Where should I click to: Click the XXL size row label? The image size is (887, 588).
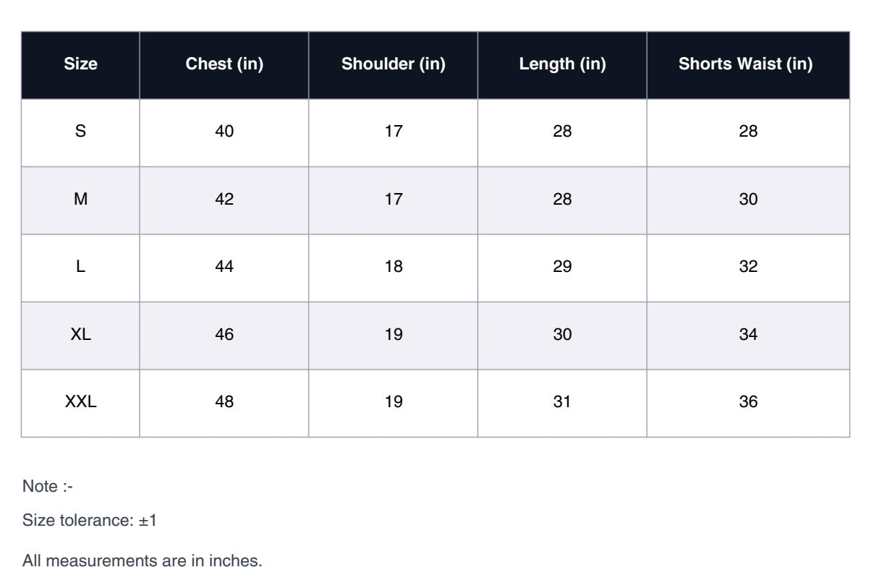80,402
